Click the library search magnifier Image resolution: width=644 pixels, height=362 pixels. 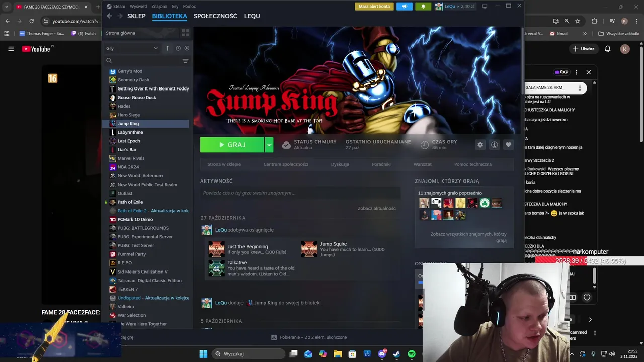click(x=109, y=61)
